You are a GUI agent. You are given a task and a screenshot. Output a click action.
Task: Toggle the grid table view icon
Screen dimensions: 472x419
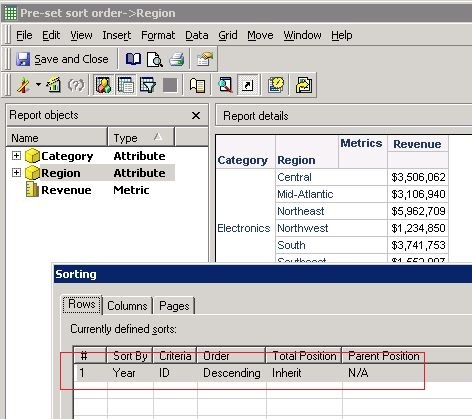[125, 85]
